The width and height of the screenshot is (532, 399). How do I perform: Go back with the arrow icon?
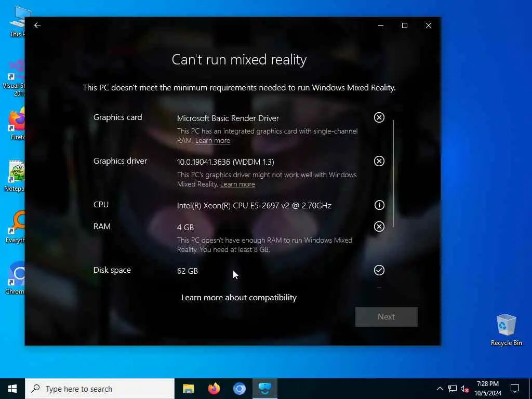tap(37, 25)
